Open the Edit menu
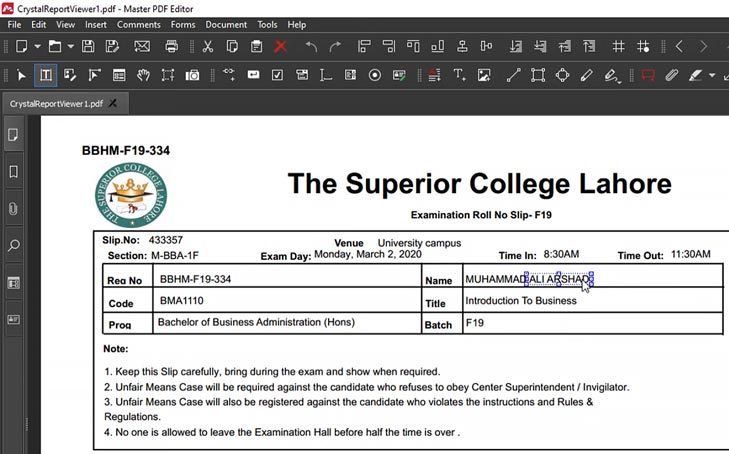 point(39,25)
